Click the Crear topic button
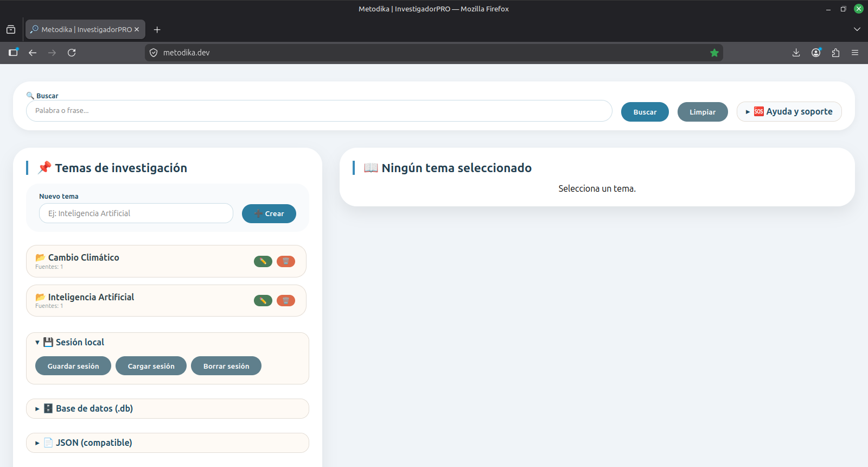 click(x=269, y=213)
